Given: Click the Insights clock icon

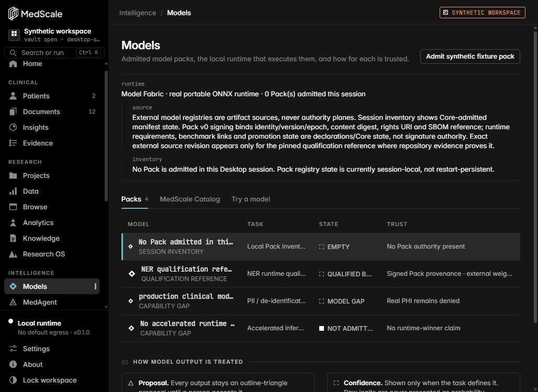Looking at the screenshot, I should pyautogui.click(x=13, y=127).
